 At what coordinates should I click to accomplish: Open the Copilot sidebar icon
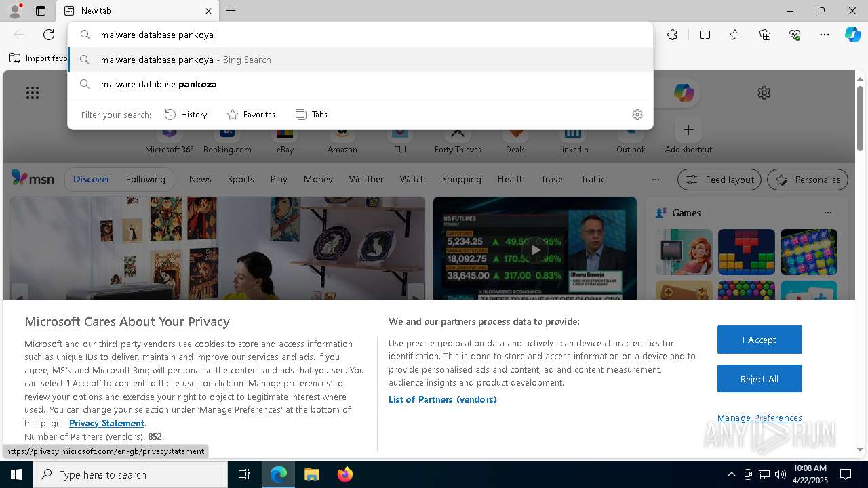[x=852, y=35]
